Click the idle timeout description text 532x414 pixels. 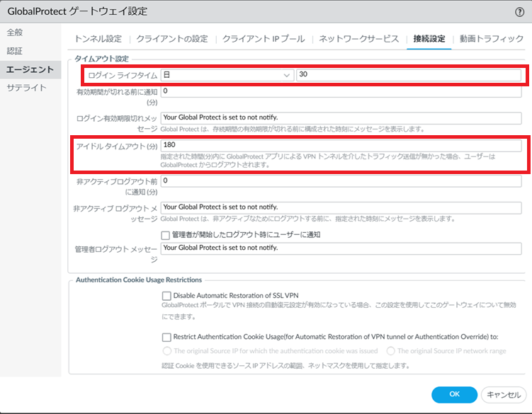(x=328, y=161)
